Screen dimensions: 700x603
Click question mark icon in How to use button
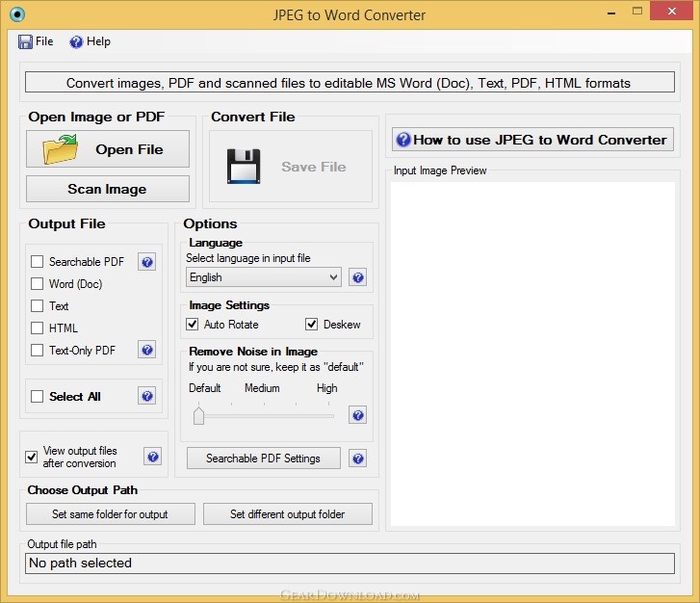coord(403,140)
